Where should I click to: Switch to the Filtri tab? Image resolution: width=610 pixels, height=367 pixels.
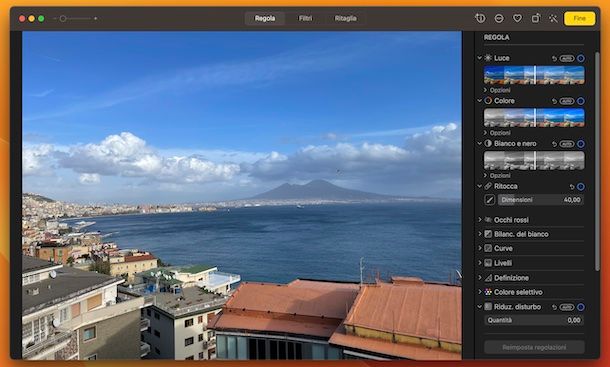click(x=305, y=18)
